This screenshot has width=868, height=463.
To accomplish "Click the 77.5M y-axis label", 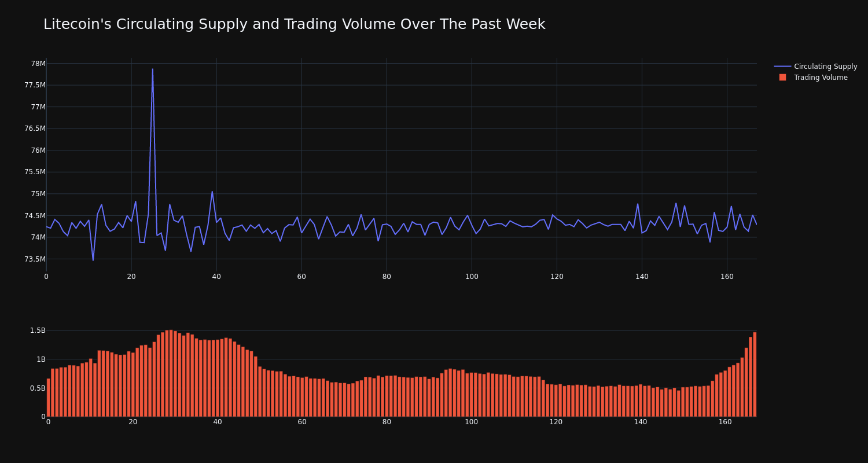I will click(x=35, y=85).
